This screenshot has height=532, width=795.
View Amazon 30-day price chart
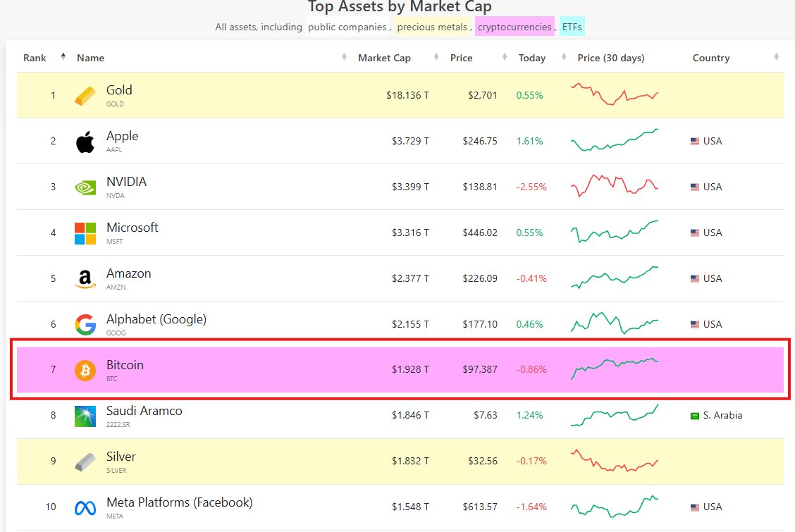coord(615,277)
